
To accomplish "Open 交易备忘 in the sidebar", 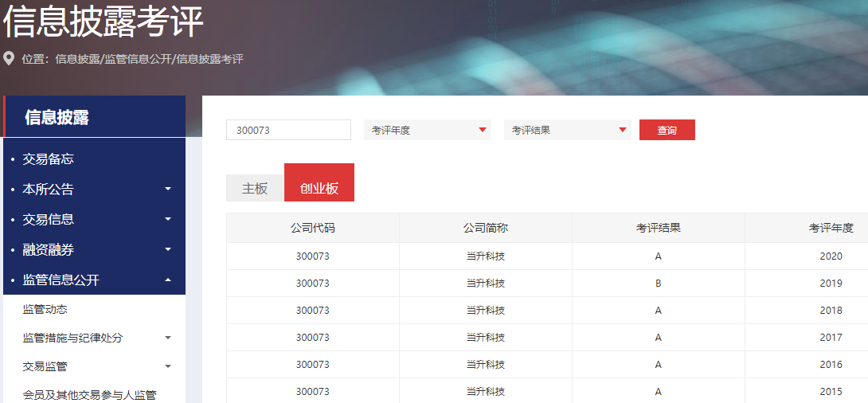I will coord(49,159).
